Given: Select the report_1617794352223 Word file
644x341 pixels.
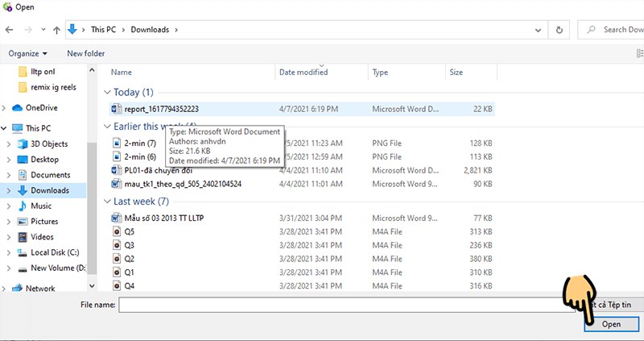Looking at the screenshot, I should [150, 108].
